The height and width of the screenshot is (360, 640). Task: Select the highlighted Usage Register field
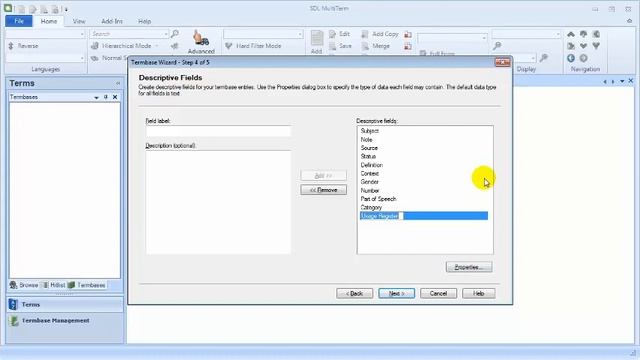point(424,216)
